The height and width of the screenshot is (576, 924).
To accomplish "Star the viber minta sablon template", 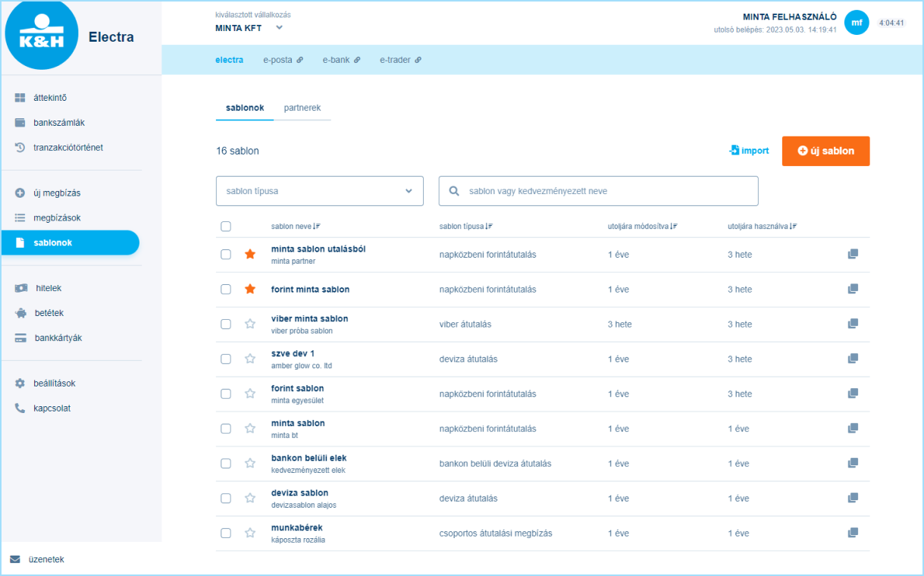I will tap(250, 324).
